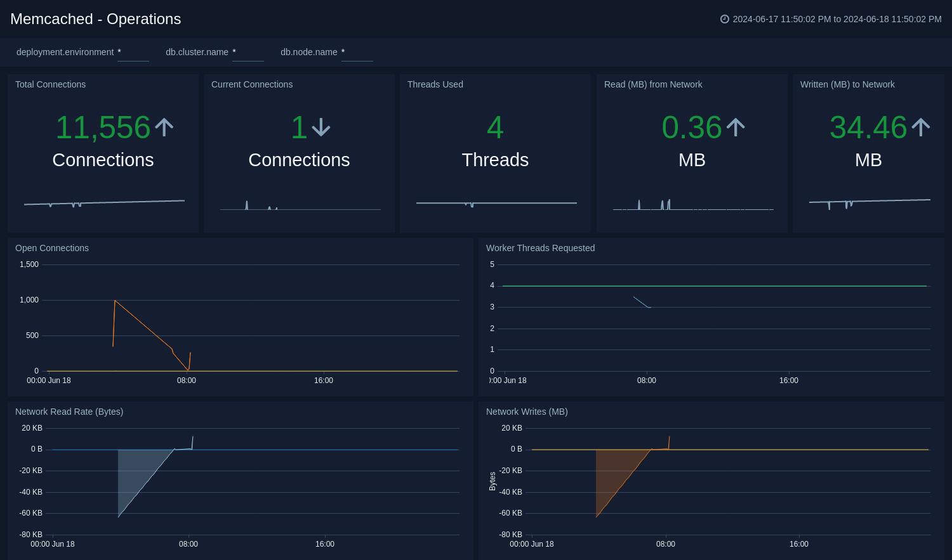Click the short blue line segment in Worker Threads chart
952x560 pixels.
pos(642,302)
